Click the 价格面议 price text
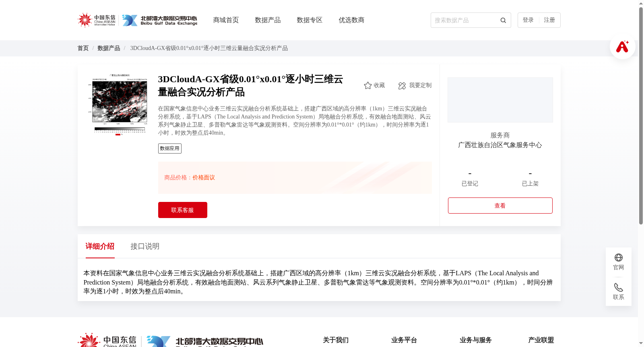 [x=204, y=178]
